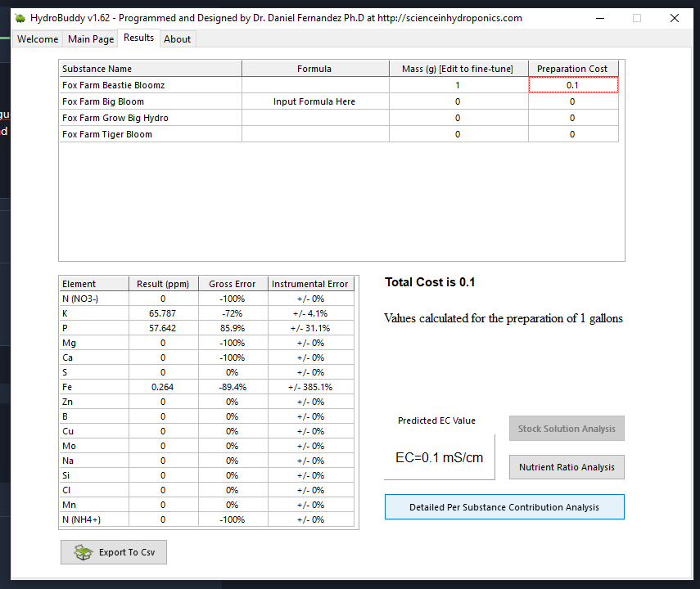Click the Gross Error column header
The image size is (700, 589).
click(x=233, y=284)
